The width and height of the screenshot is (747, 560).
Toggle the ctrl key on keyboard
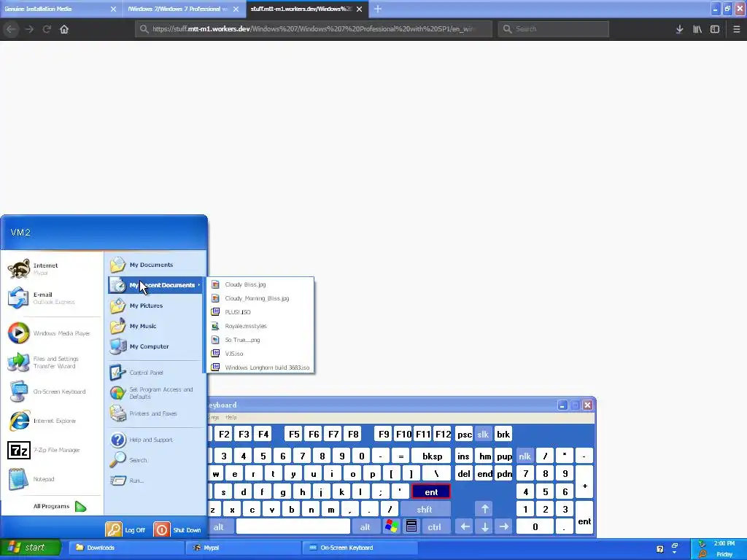click(435, 526)
